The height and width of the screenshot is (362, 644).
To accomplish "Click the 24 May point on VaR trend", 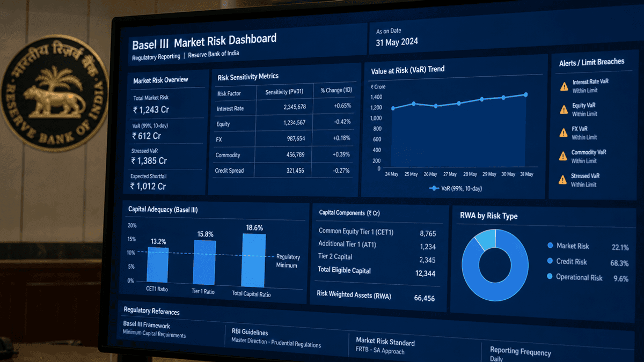I will pyautogui.click(x=393, y=108).
